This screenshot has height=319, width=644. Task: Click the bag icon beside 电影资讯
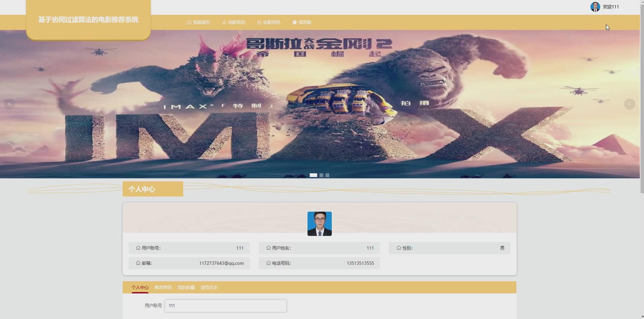(x=259, y=22)
